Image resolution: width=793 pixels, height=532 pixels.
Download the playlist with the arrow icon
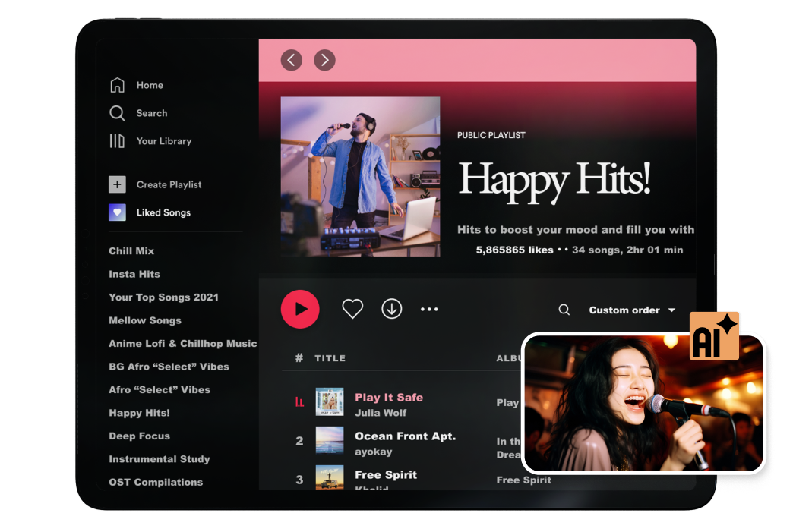pyautogui.click(x=391, y=309)
